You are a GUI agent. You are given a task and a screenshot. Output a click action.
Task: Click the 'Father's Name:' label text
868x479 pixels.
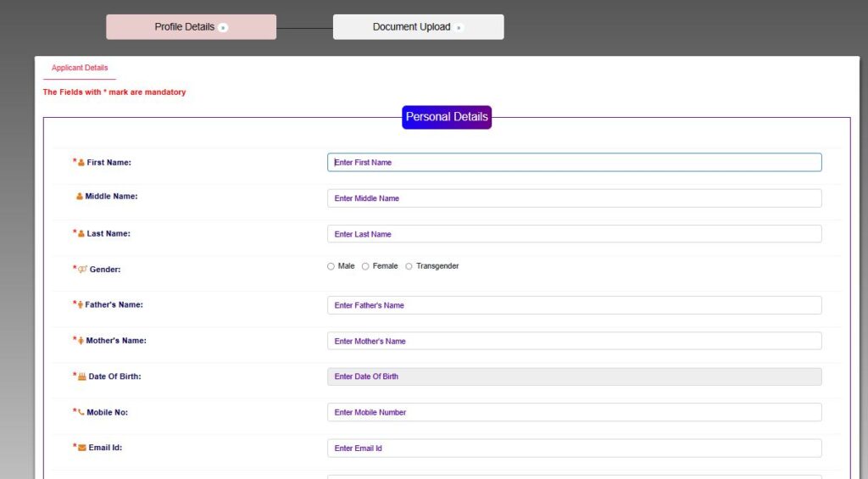(x=114, y=304)
